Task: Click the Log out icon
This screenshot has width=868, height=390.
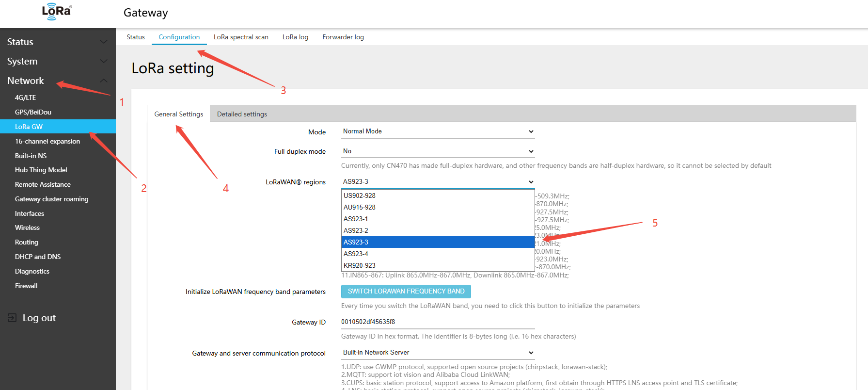Action: [12, 318]
